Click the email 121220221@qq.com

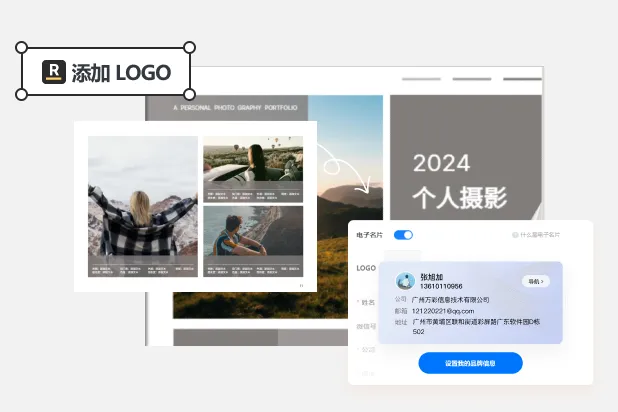443,311
